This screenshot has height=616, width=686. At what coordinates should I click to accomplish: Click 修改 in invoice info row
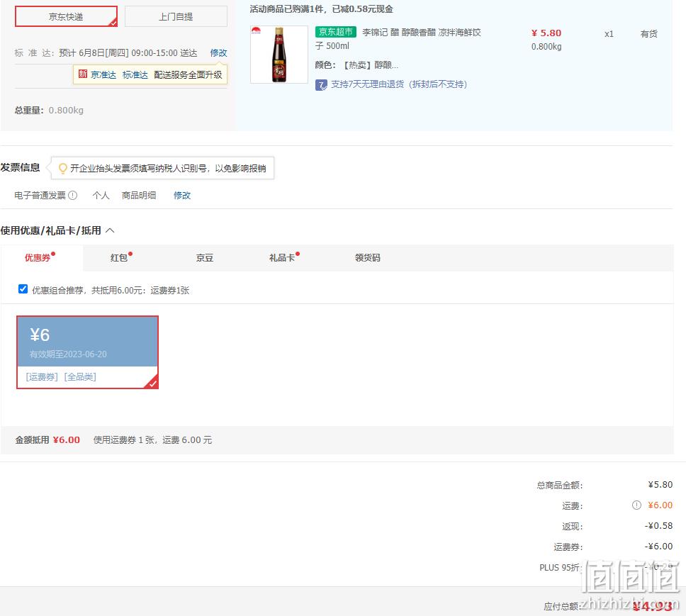(182, 195)
